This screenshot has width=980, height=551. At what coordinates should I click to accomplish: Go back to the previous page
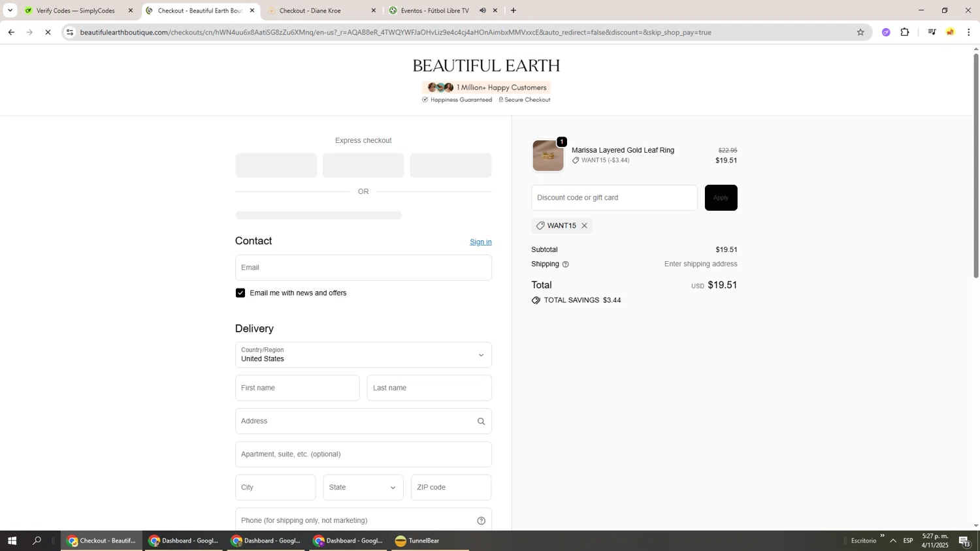point(11,32)
